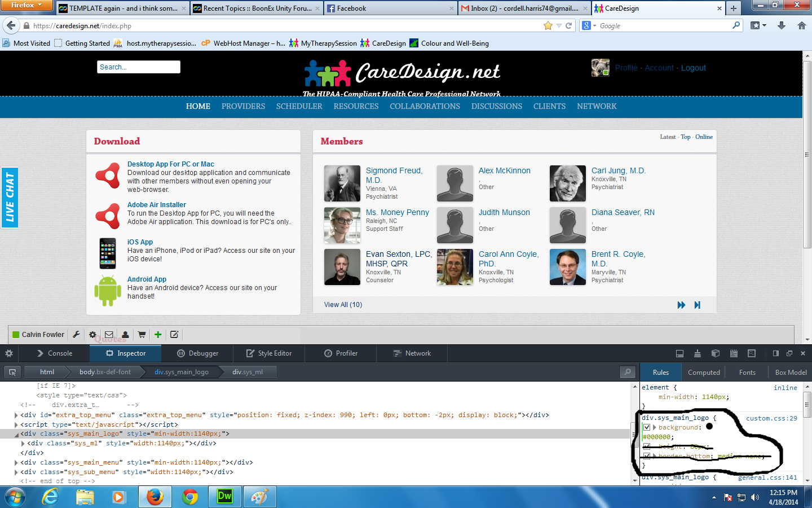Screen dimensions: 812x508
Task: Open developer Toolbox Options gear
Action: (9, 353)
